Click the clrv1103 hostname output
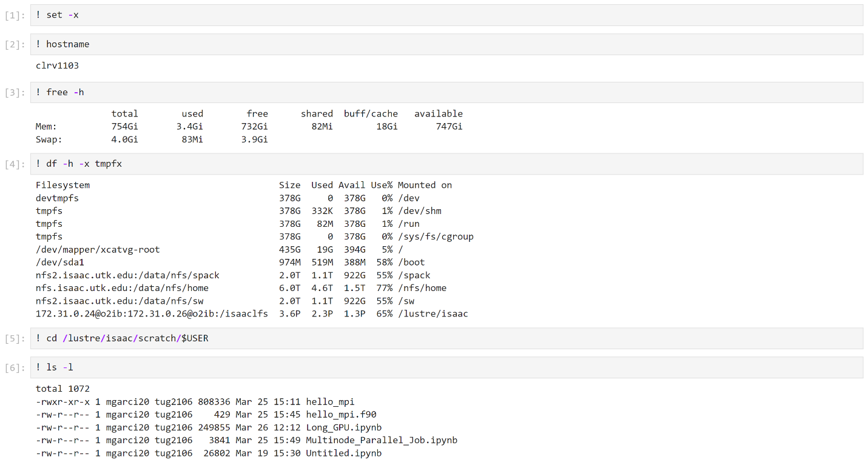 pyautogui.click(x=57, y=65)
